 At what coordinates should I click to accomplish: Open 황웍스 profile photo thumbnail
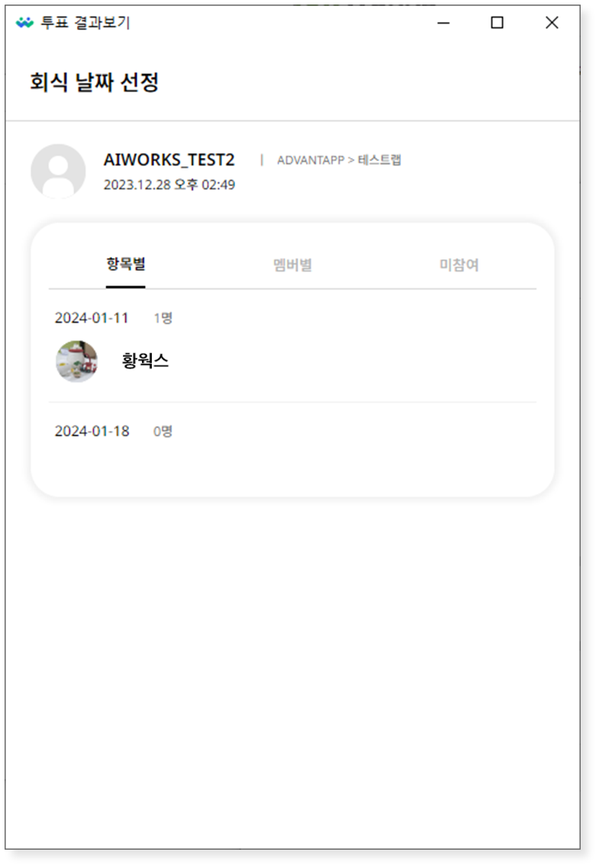coord(77,361)
